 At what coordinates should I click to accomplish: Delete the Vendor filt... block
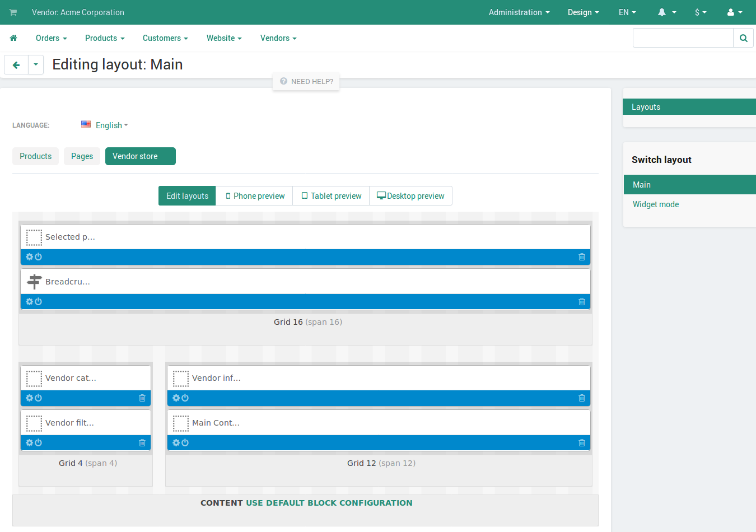pyautogui.click(x=142, y=443)
